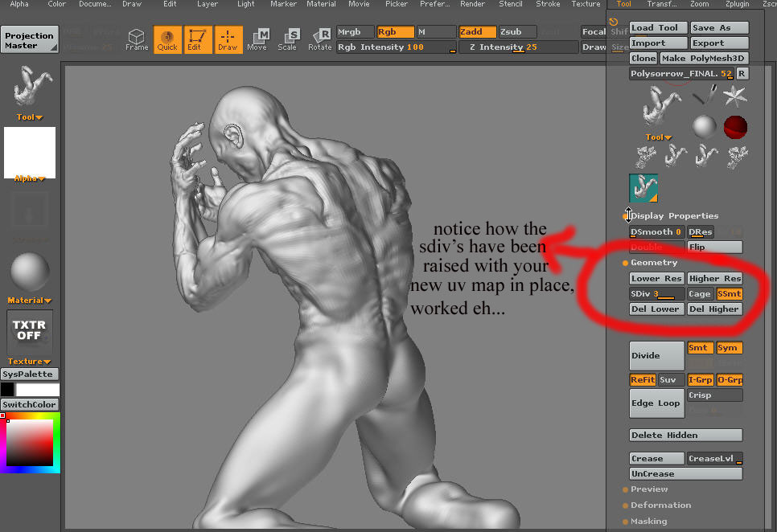Click the Rgb Intensity slider
Viewport: 777px width, 532px height.
click(x=396, y=47)
